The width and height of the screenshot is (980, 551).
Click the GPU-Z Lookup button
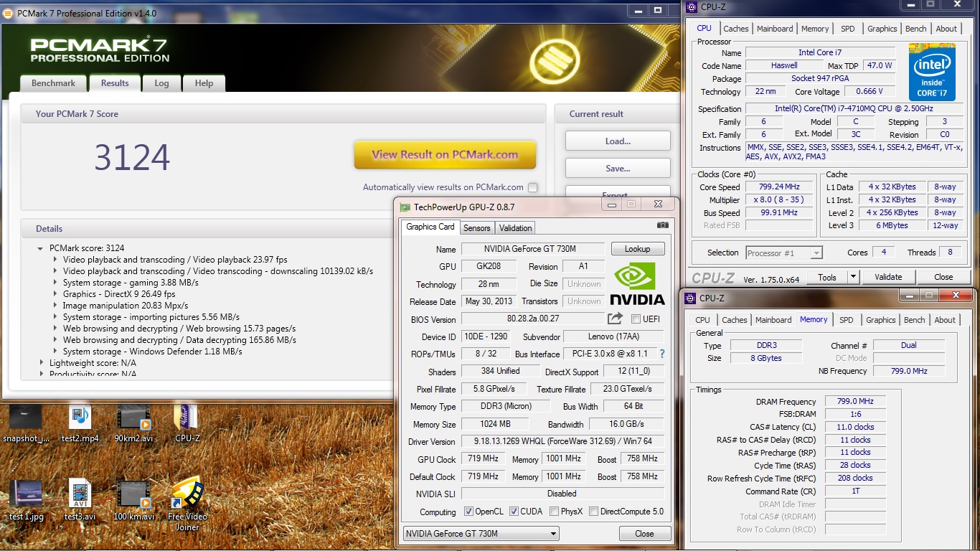pos(638,249)
